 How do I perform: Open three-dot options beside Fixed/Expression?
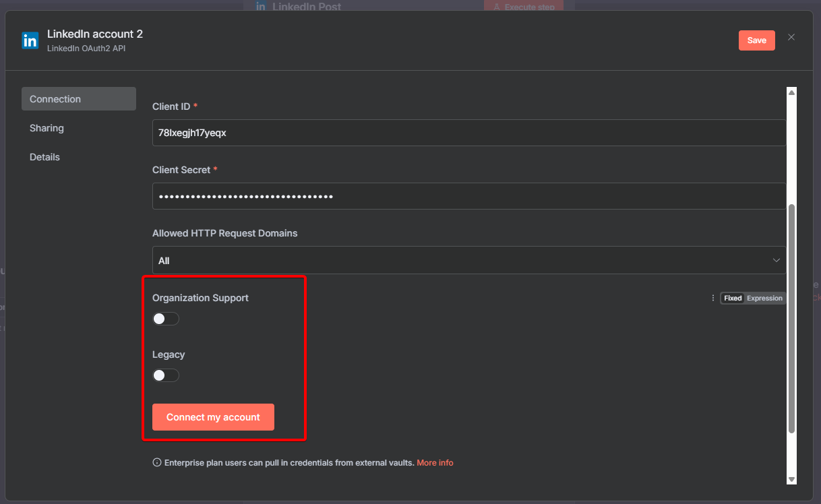[x=713, y=298]
